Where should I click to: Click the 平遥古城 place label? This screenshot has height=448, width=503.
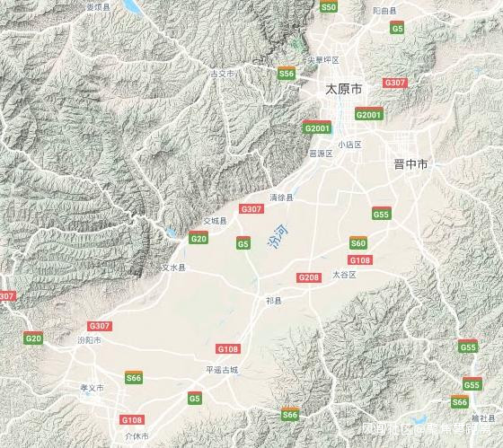(222, 370)
